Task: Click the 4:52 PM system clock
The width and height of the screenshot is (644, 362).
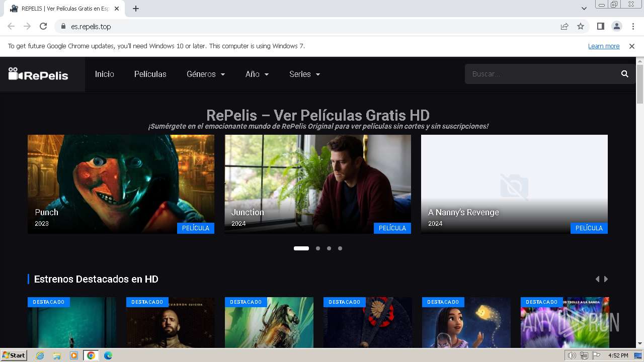Action: point(618,355)
